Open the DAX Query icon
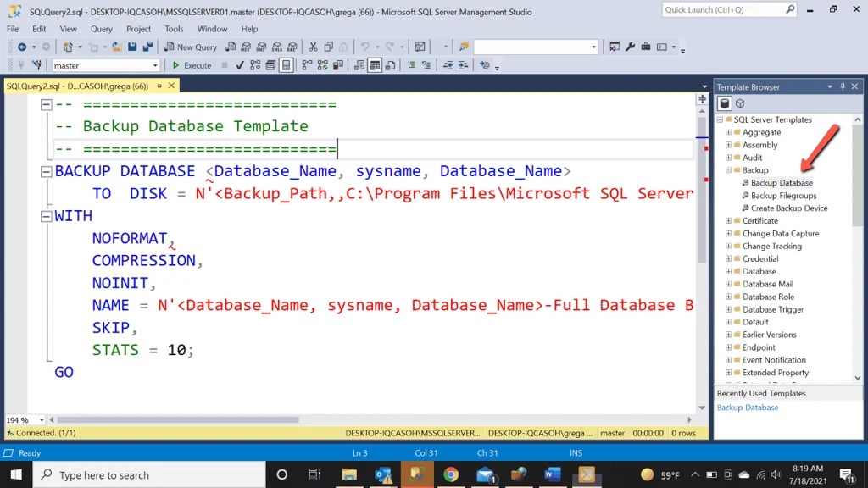868x488 pixels. [292, 47]
